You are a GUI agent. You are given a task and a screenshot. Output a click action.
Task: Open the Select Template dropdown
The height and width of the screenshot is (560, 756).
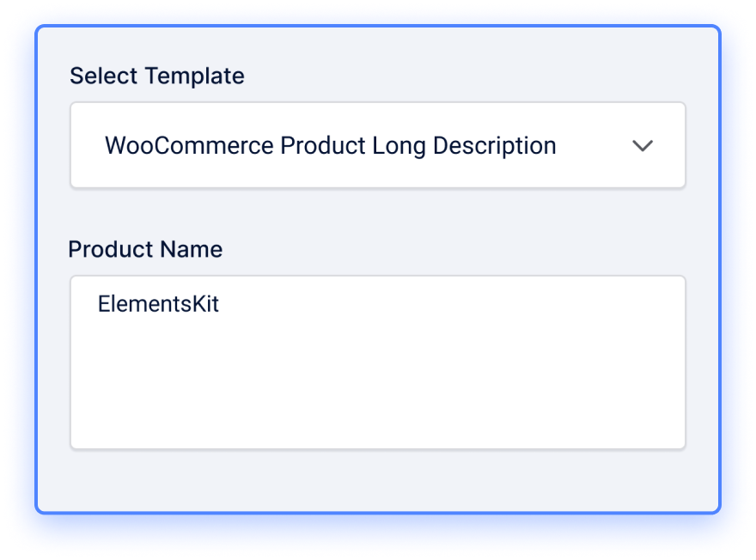377,145
